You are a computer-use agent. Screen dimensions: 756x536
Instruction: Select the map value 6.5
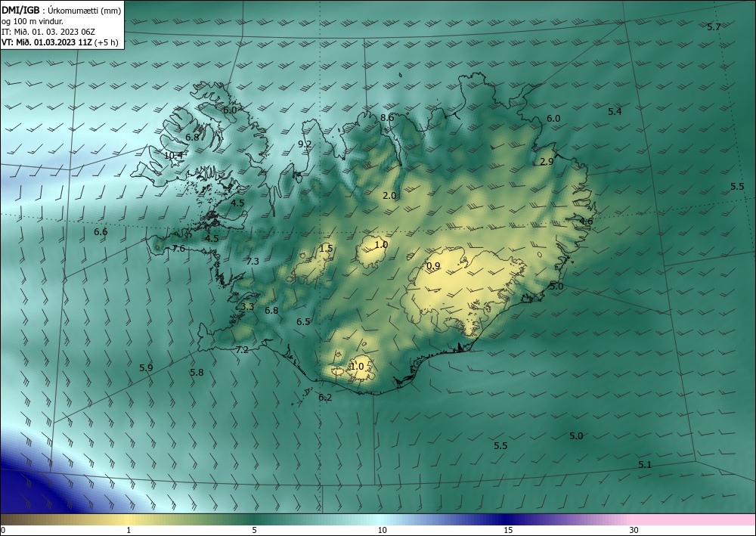303,321
